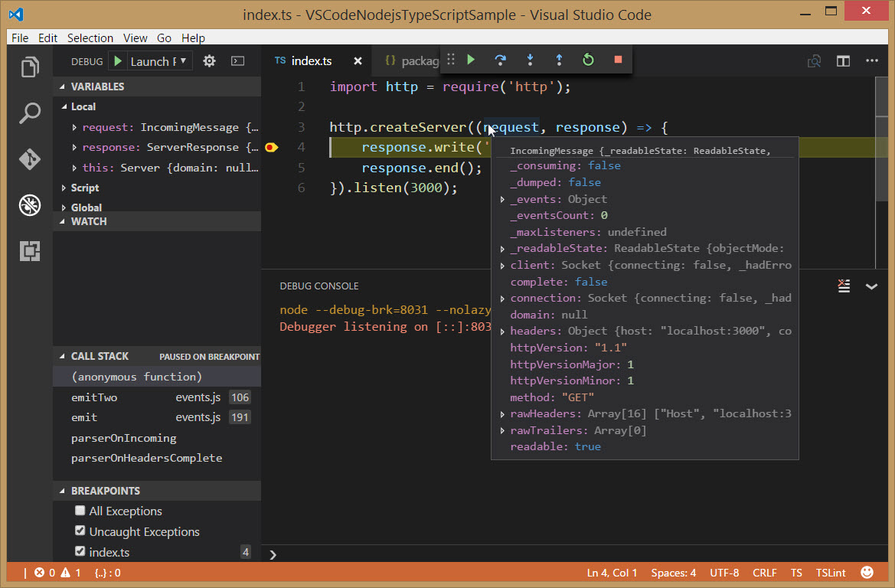Switch to the index.ts tab
Image resolution: width=895 pixels, height=588 pixels.
(x=311, y=61)
